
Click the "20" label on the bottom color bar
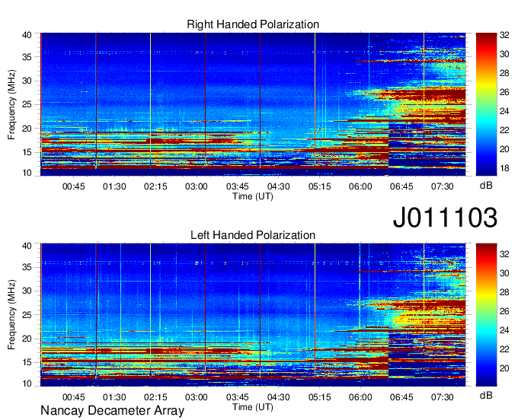504,368
